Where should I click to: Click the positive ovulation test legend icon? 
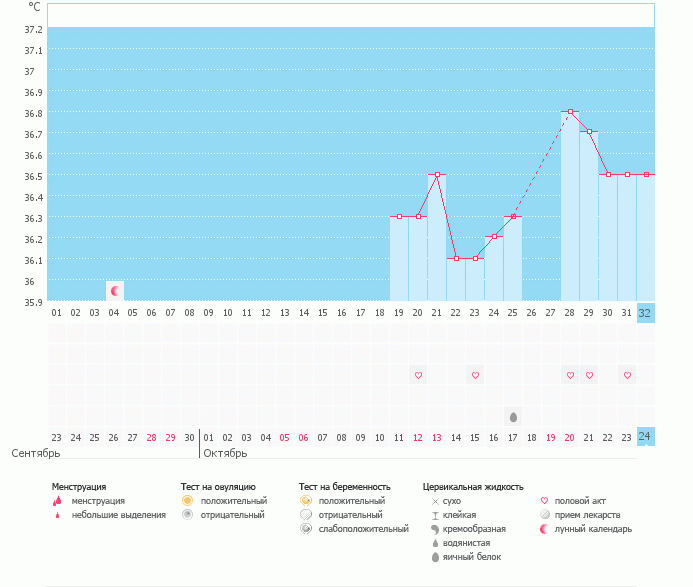point(187,500)
